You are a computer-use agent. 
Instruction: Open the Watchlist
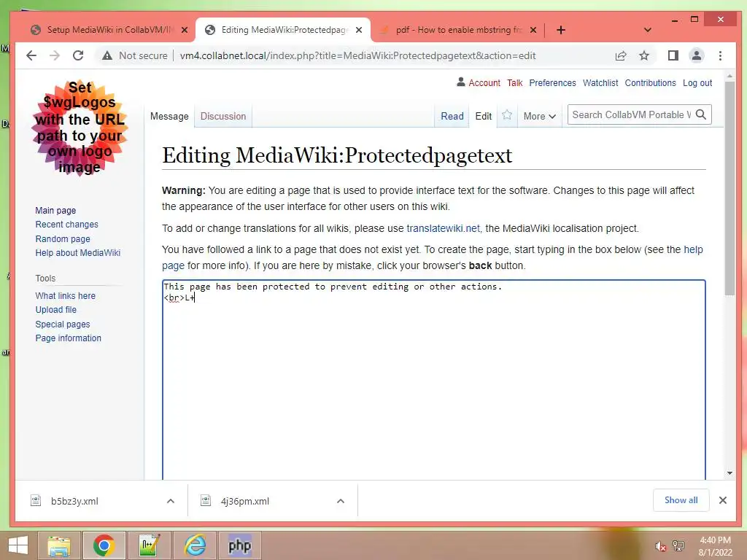pyautogui.click(x=600, y=83)
